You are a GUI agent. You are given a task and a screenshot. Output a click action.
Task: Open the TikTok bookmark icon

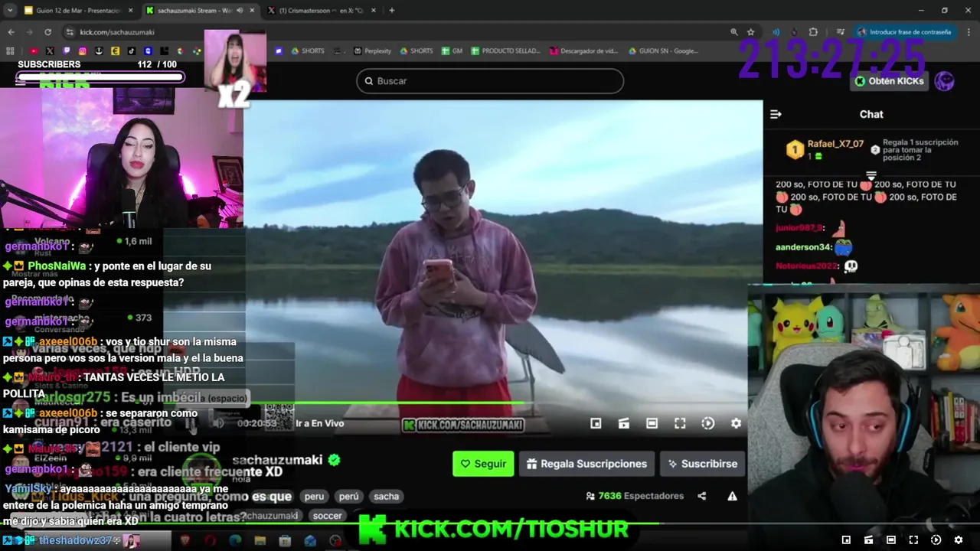coord(132,51)
